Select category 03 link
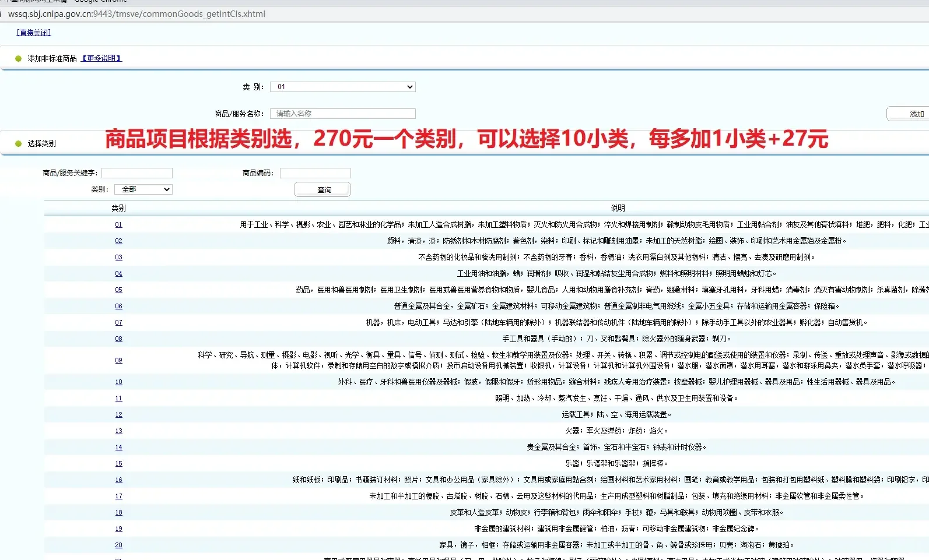Screen dimensions: 929x560 click(x=118, y=258)
